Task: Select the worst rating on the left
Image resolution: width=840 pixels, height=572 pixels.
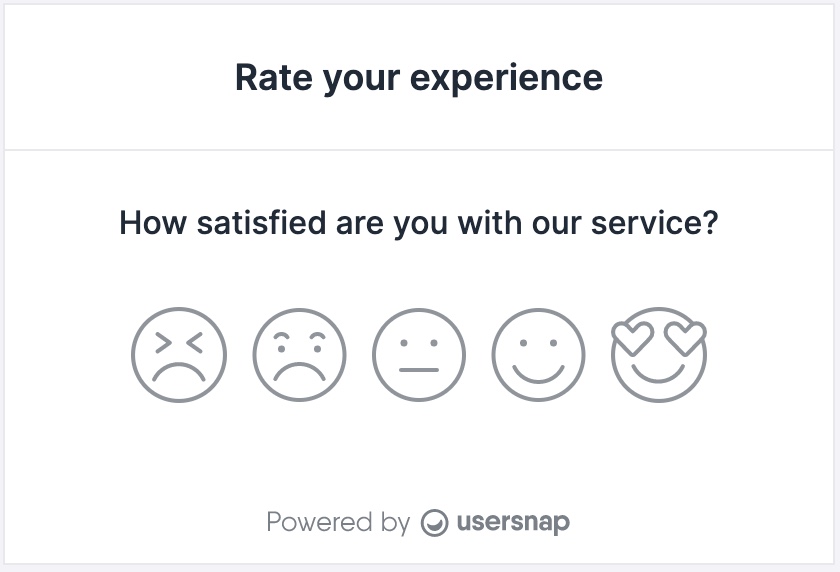Action: [179, 355]
